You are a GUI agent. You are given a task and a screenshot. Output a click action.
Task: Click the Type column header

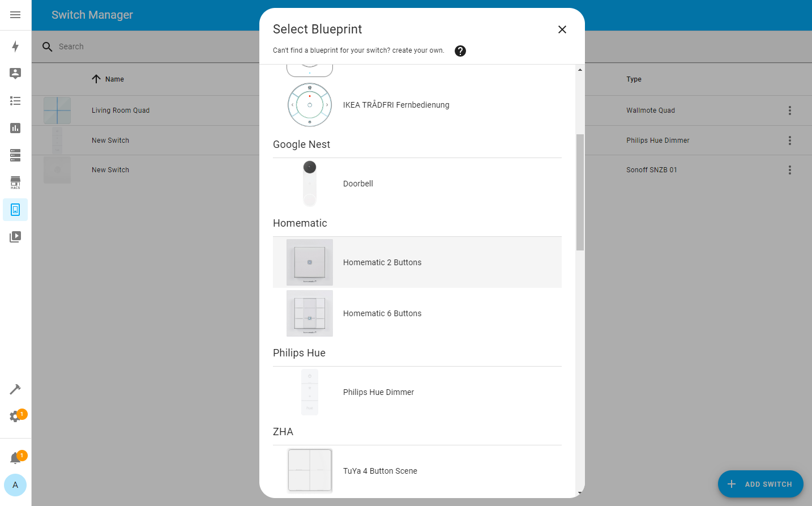634,79
